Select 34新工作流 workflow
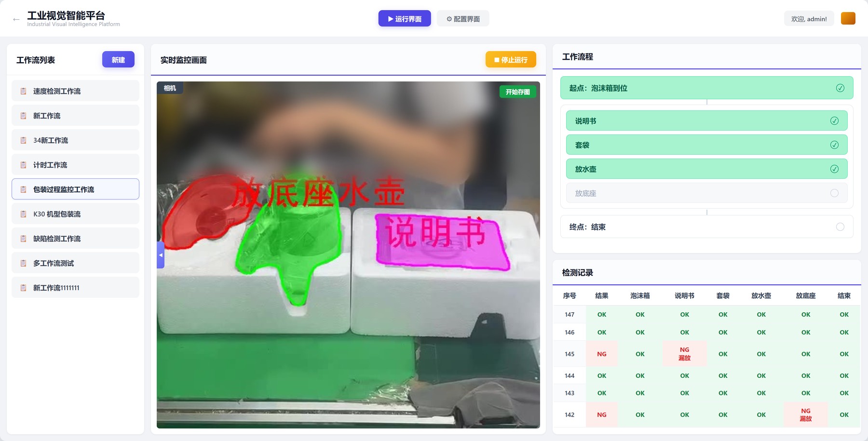Image resolution: width=868 pixels, height=441 pixels. click(x=75, y=140)
